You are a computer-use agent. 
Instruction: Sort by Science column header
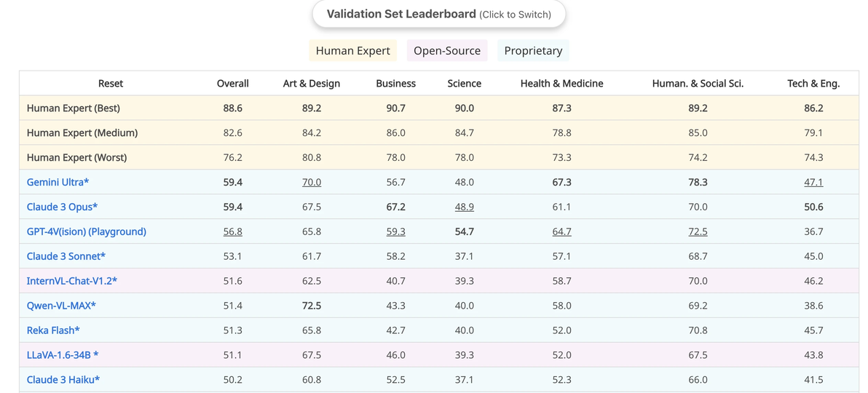click(x=465, y=84)
